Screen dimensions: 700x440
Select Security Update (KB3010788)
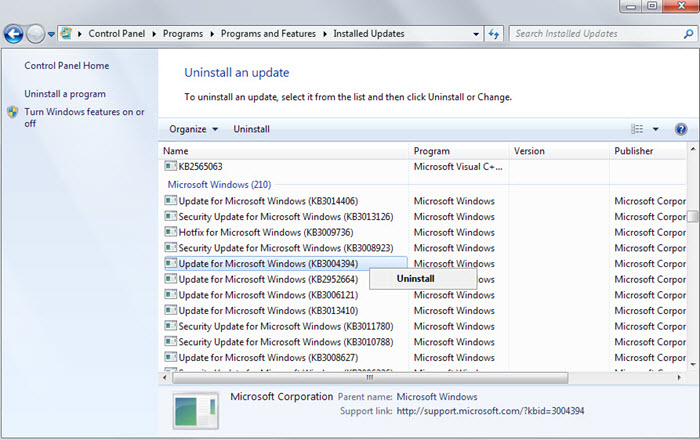(x=286, y=342)
